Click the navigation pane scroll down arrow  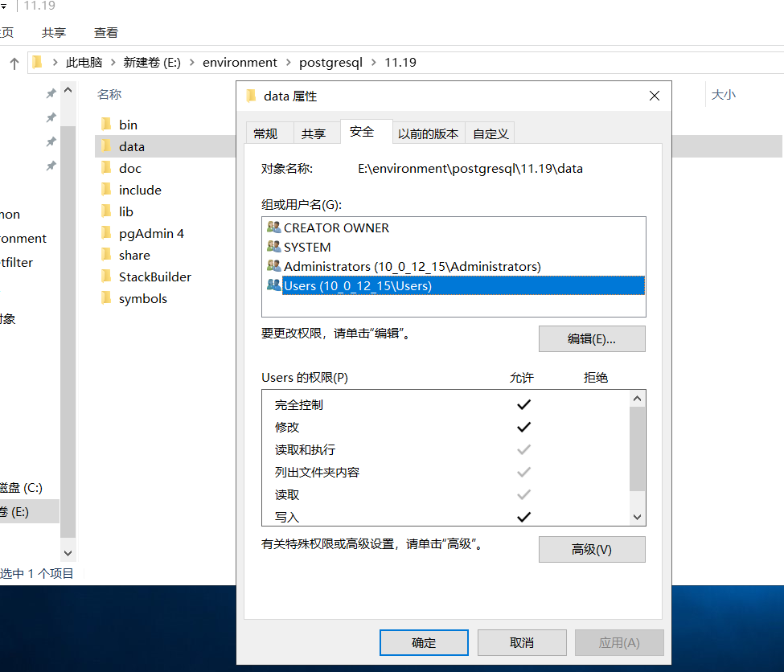pyautogui.click(x=68, y=553)
